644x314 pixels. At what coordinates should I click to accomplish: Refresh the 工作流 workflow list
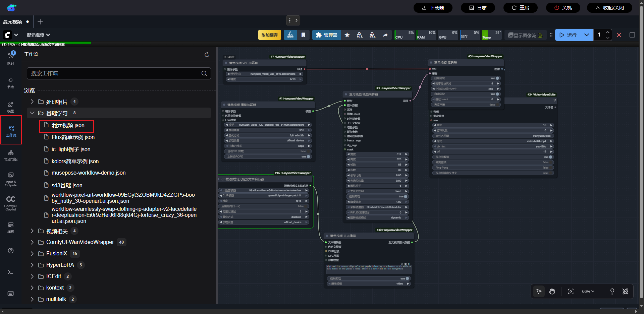click(207, 54)
